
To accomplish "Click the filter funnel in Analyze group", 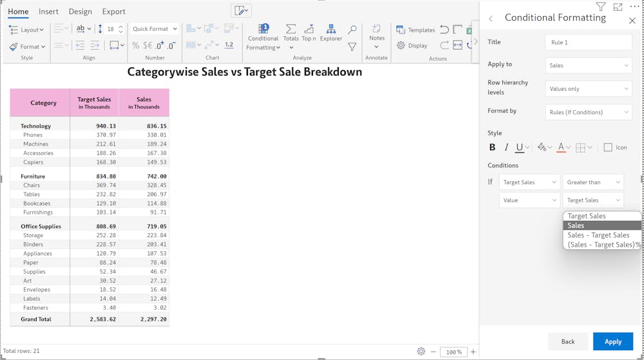I will tap(352, 47).
